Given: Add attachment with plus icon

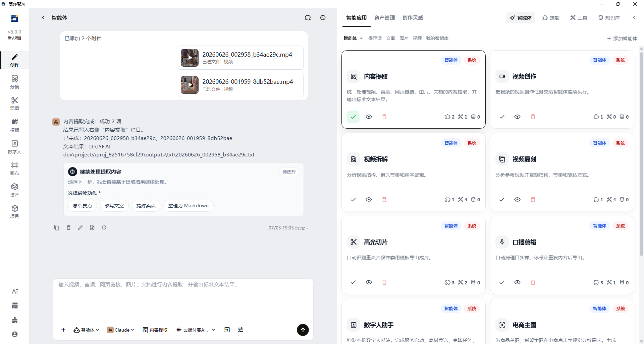Looking at the screenshot, I should point(63,330).
